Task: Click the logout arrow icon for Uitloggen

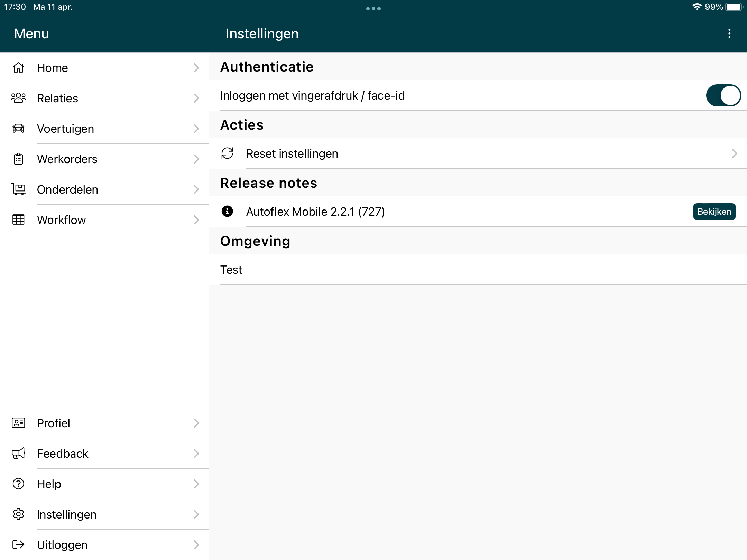Action: click(18, 545)
